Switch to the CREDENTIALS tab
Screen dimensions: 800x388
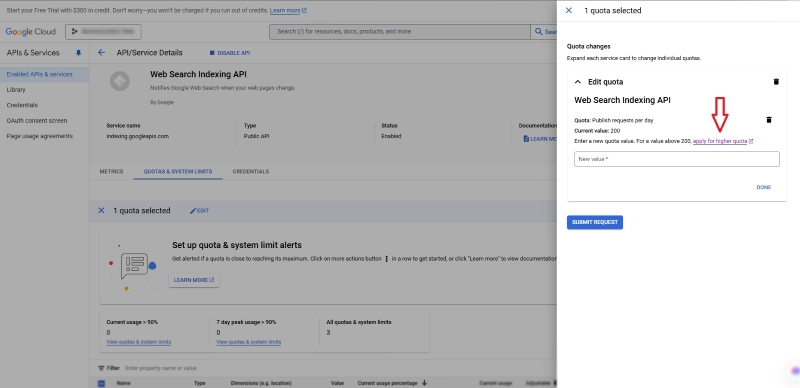(x=251, y=172)
